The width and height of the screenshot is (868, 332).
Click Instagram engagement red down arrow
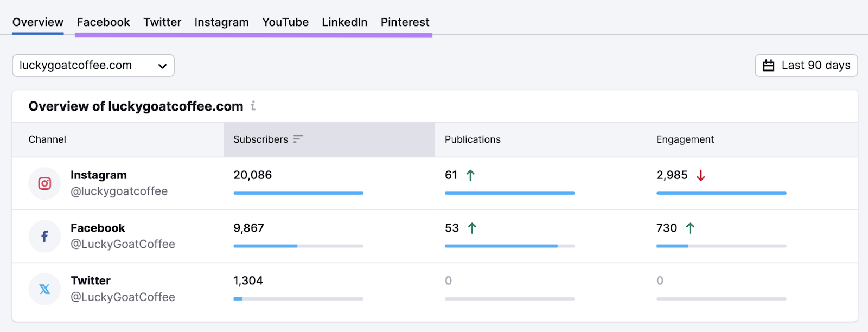(x=701, y=176)
